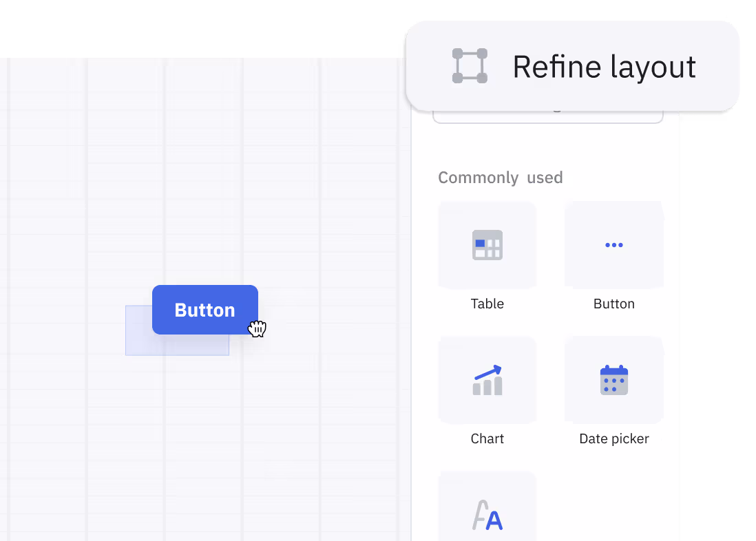
Task: Click the Refine layout bounding-box icon
Action: click(x=470, y=66)
